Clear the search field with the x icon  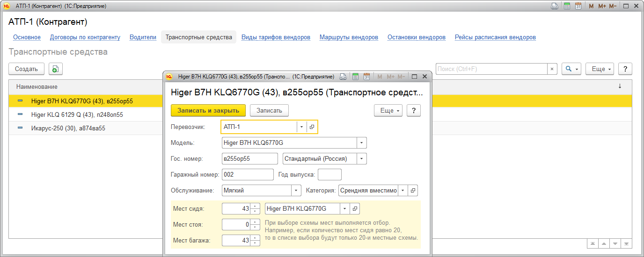coord(552,69)
